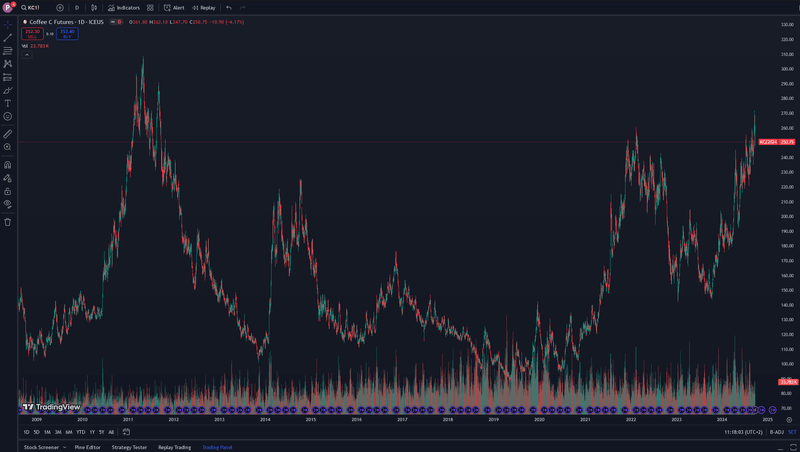Collapse the indicator legend chevron
The image size is (800, 452).
[x=27, y=55]
